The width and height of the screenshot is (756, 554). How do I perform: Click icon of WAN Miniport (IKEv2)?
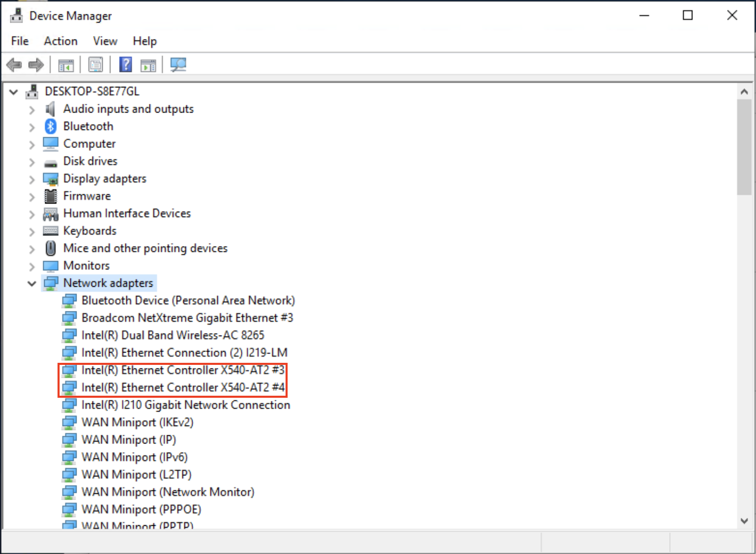69,422
